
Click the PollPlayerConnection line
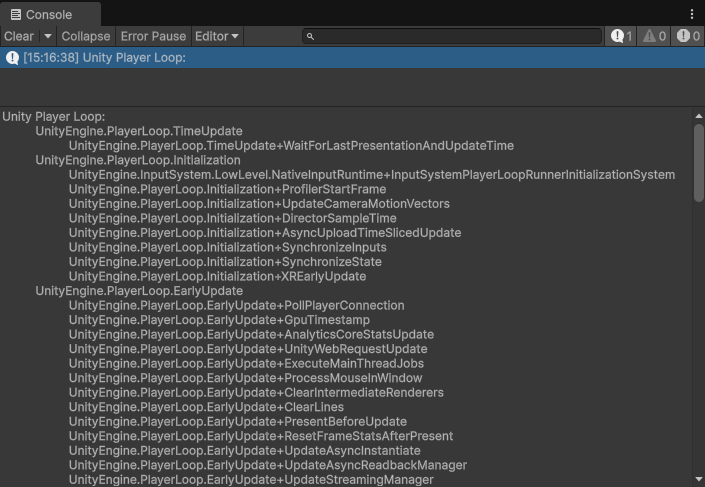point(236,305)
